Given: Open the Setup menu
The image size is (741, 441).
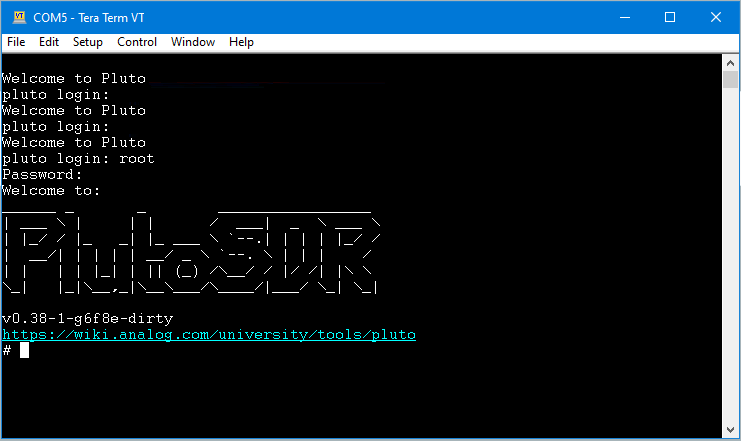Looking at the screenshot, I should pyautogui.click(x=88, y=42).
